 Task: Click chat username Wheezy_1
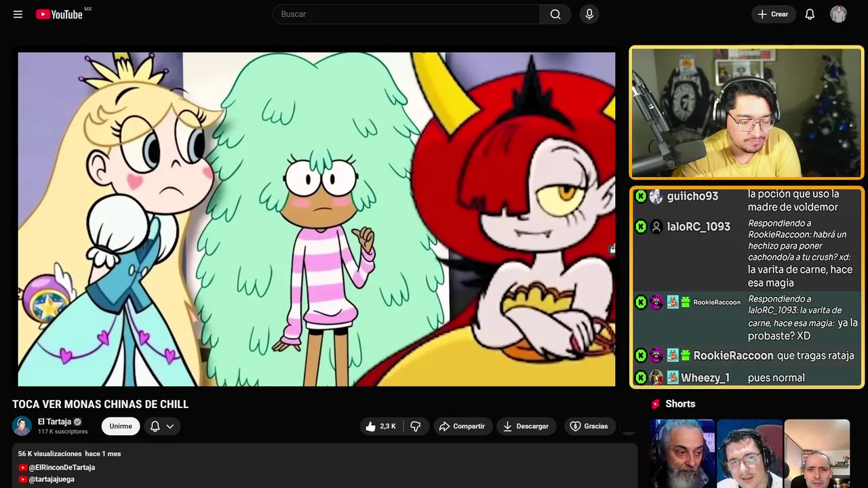(x=705, y=378)
